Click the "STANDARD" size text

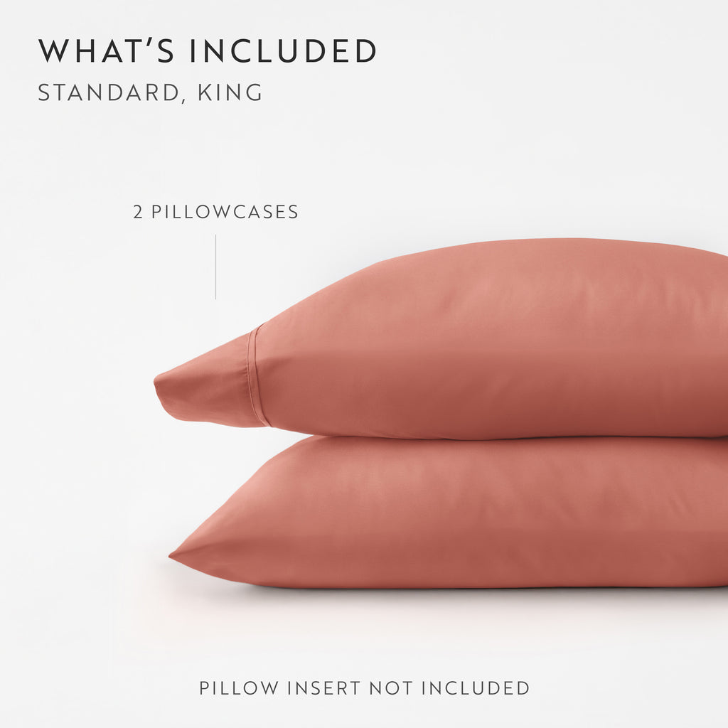point(109,93)
